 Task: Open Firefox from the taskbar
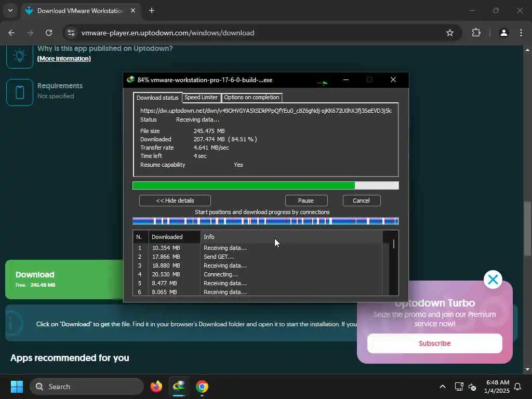coord(156,387)
